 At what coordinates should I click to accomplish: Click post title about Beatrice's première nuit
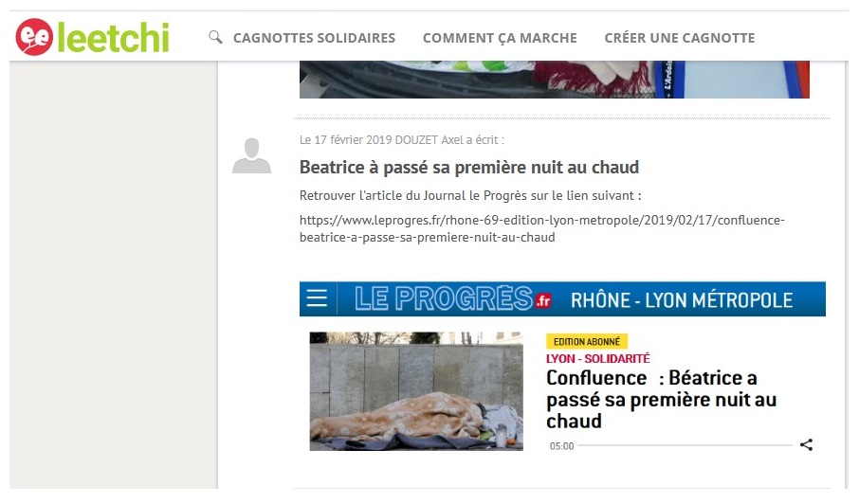[468, 168]
